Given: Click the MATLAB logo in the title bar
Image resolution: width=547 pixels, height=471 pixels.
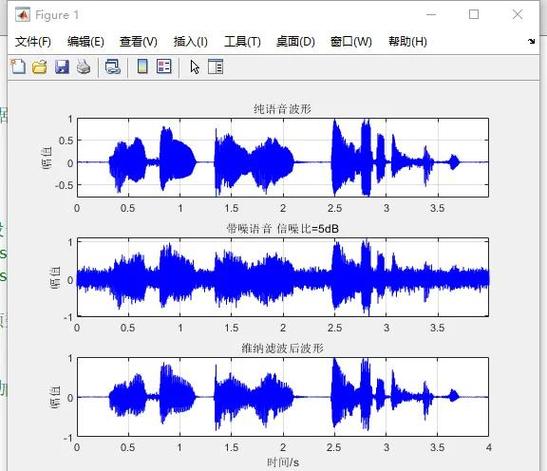Looking at the screenshot, I should click(23, 15).
